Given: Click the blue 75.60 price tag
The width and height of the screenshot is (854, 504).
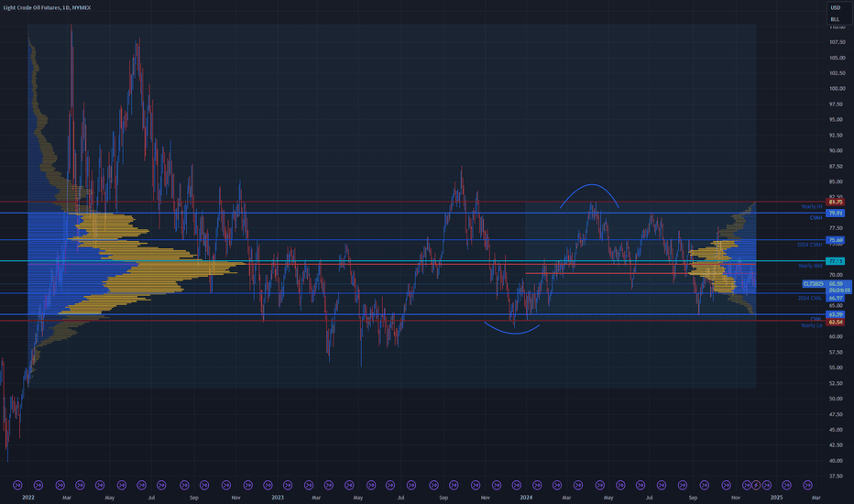Looking at the screenshot, I should coord(836,240).
